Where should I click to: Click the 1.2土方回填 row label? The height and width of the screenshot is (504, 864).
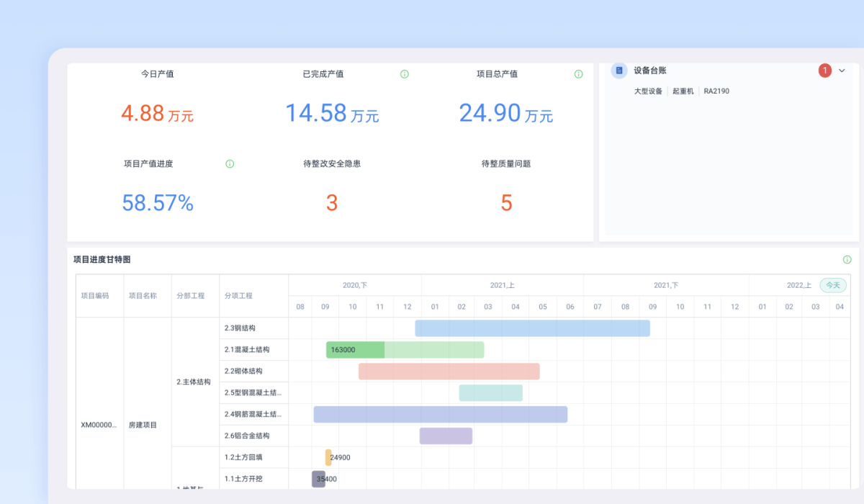coord(243,458)
